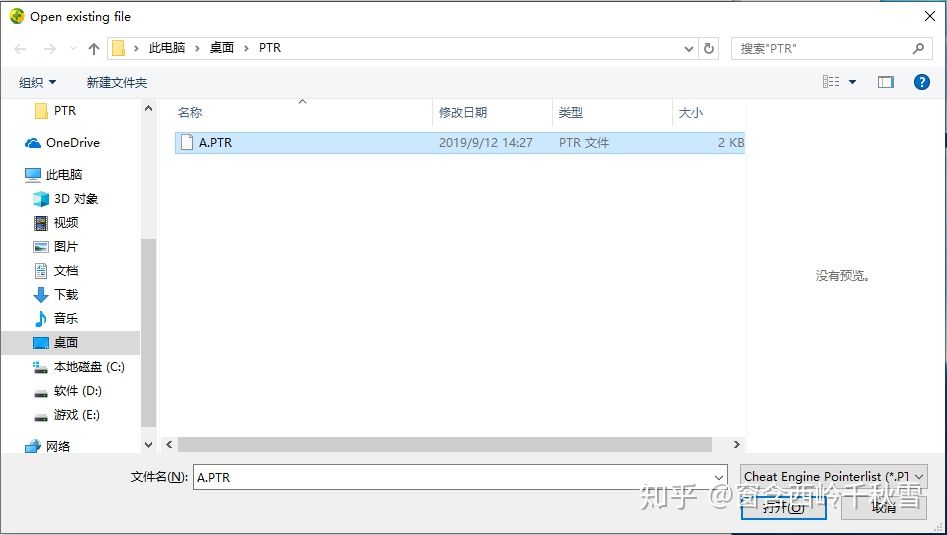Go forward using the forward arrow

(50, 49)
